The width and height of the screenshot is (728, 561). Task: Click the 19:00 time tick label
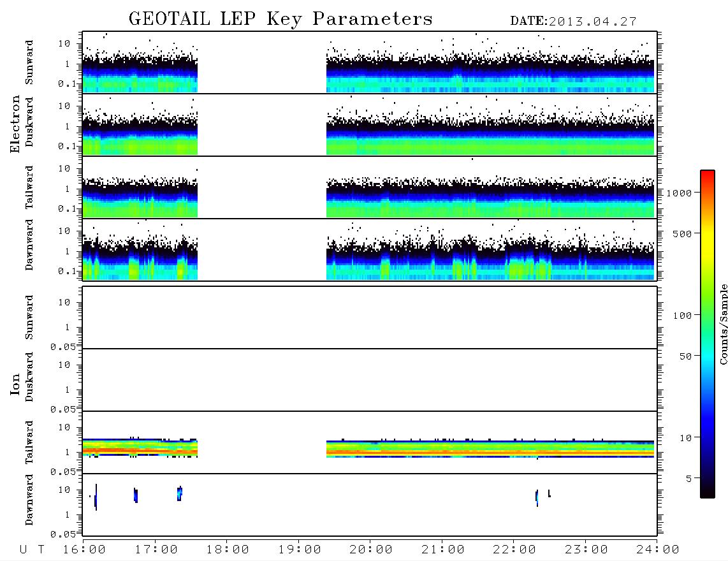(x=300, y=550)
